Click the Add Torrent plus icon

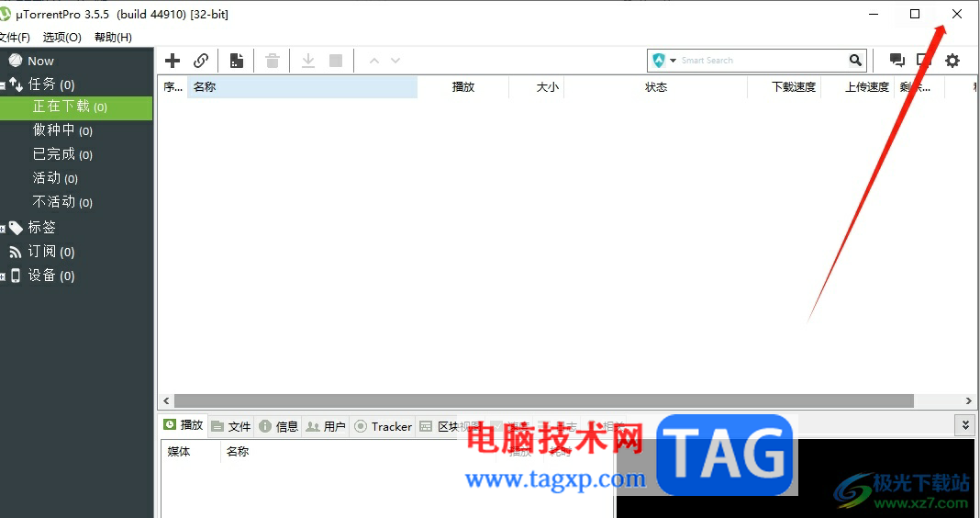[x=173, y=61]
